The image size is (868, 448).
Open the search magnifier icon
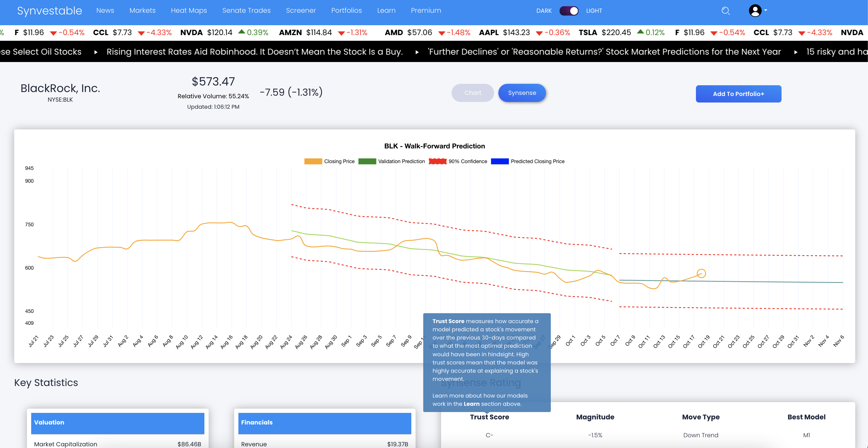tap(725, 11)
